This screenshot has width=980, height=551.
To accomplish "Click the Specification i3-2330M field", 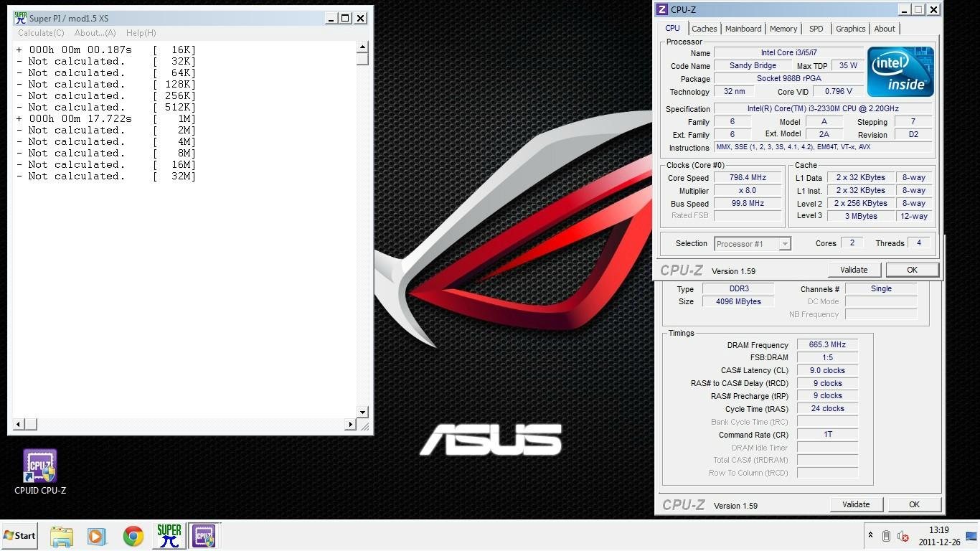I will (823, 109).
